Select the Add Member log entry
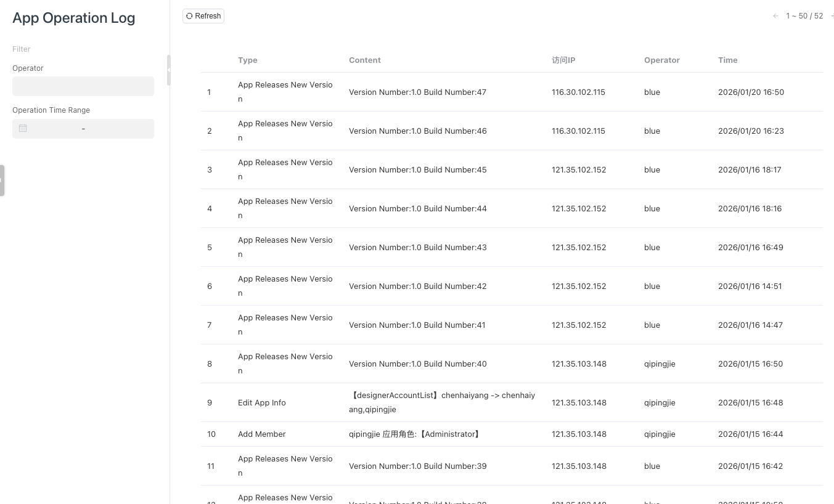This screenshot has width=834, height=504. click(x=262, y=434)
